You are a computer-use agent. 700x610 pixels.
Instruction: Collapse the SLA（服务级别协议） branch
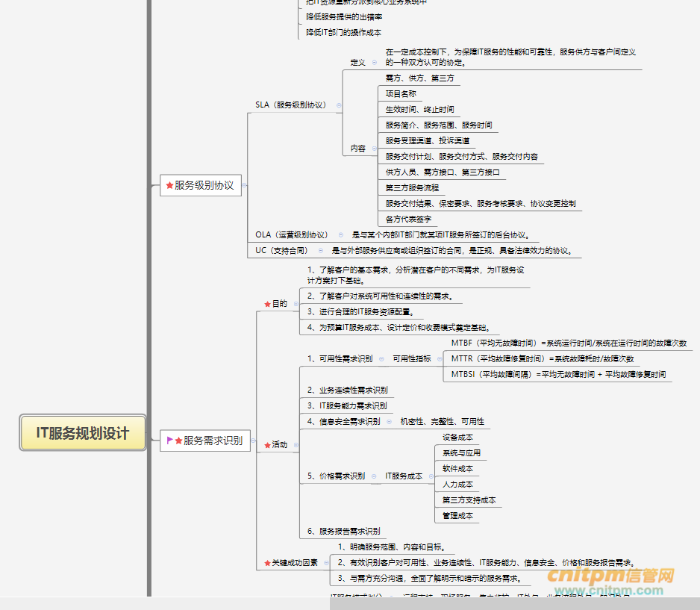click(x=339, y=105)
